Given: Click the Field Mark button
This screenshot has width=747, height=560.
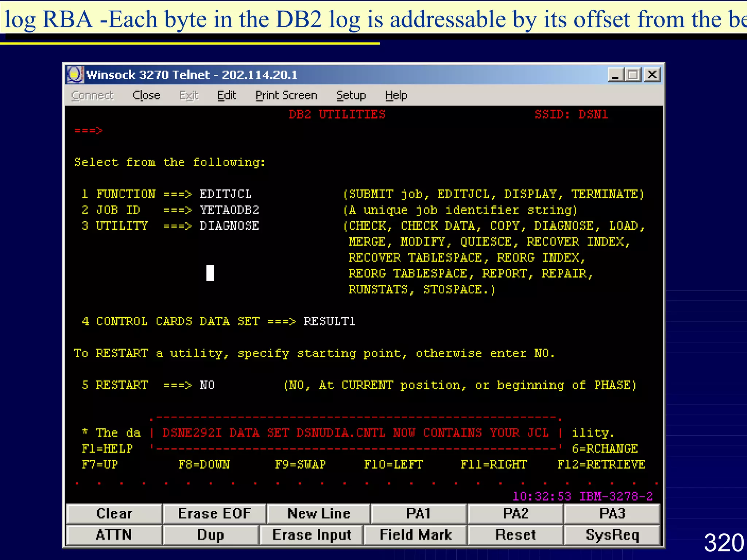Looking at the screenshot, I should coord(415,535).
